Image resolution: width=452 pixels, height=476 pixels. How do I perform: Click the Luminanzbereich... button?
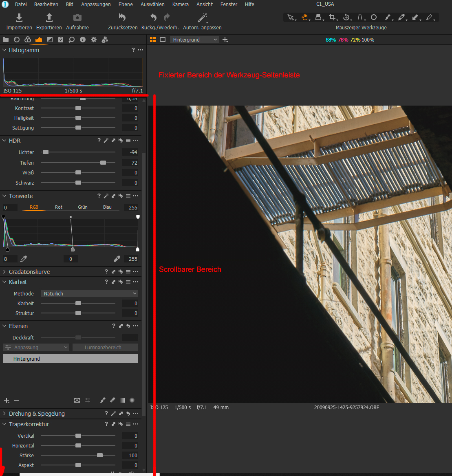coord(105,347)
